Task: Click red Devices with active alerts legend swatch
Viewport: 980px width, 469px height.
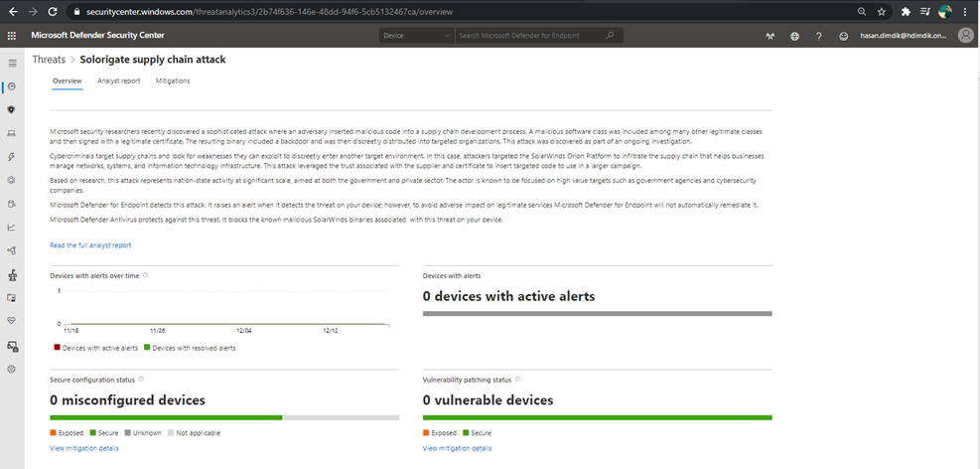Action: coord(57,348)
